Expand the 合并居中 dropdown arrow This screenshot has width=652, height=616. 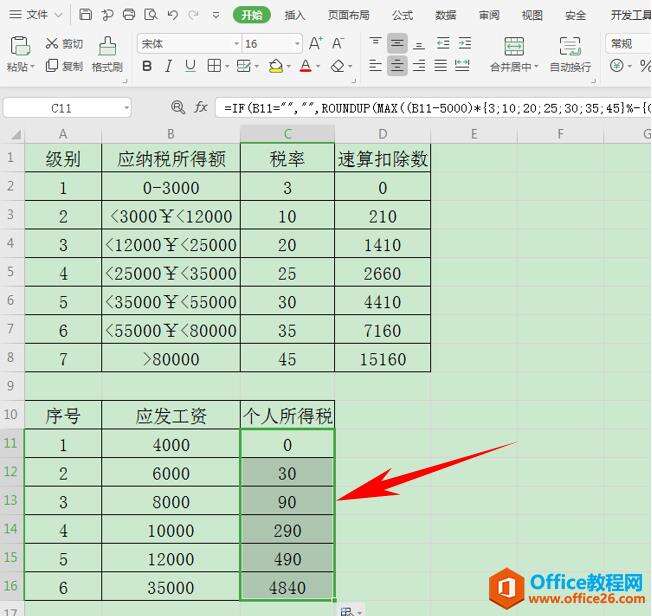536,67
